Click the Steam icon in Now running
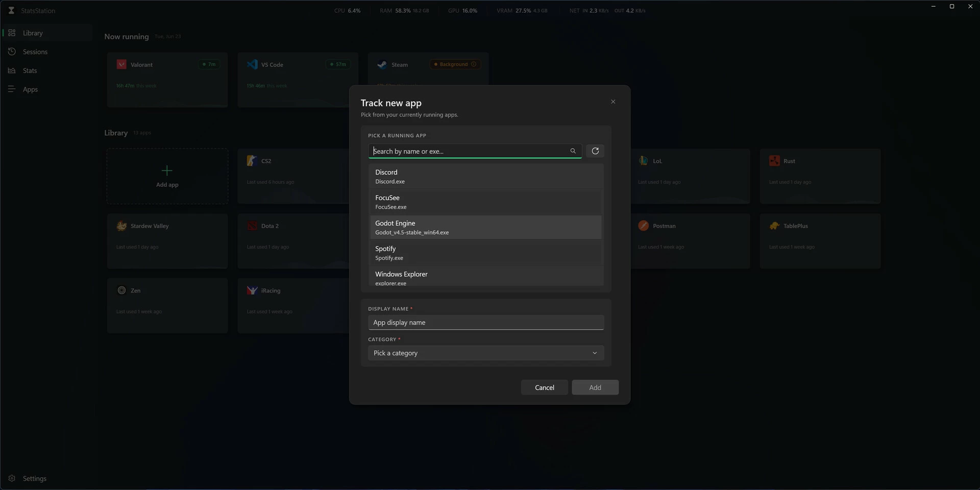 click(382, 64)
